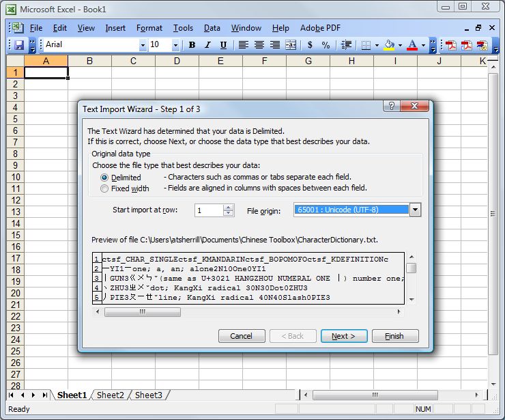Open the File origin dropdown
The image size is (505, 420).
pos(415,210)
